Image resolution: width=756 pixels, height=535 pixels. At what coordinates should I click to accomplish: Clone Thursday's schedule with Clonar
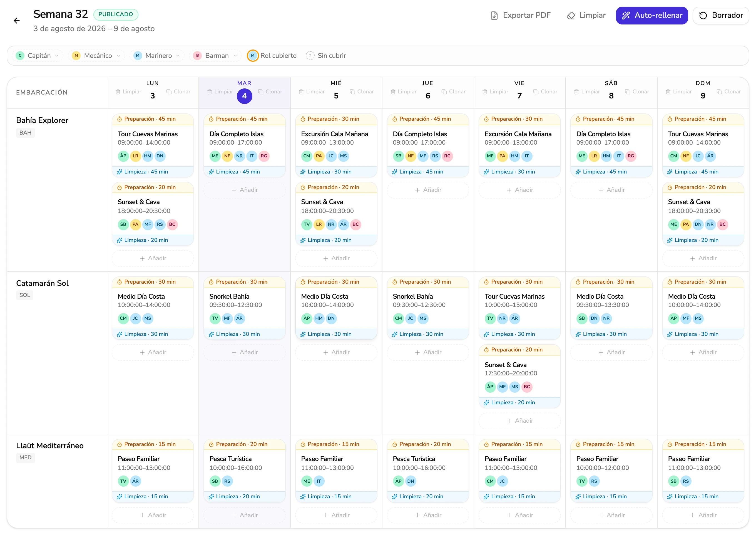[454, 92]
